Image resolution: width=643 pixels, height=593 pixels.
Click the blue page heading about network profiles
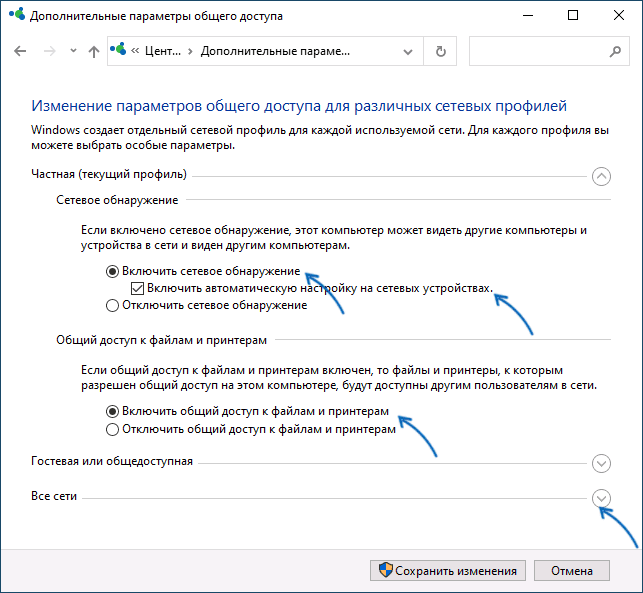pos(299,106)
